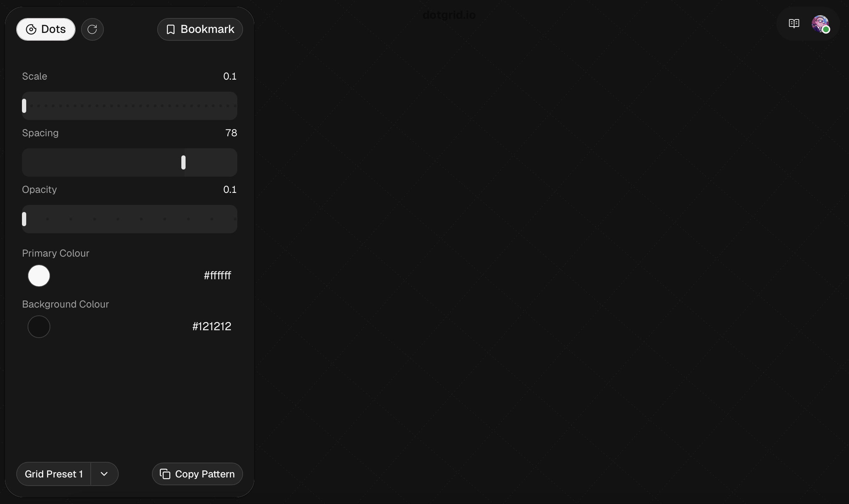The image size is (849, 504).
Task: Click the Opacity slider track
Action: (x=130, y=219)
